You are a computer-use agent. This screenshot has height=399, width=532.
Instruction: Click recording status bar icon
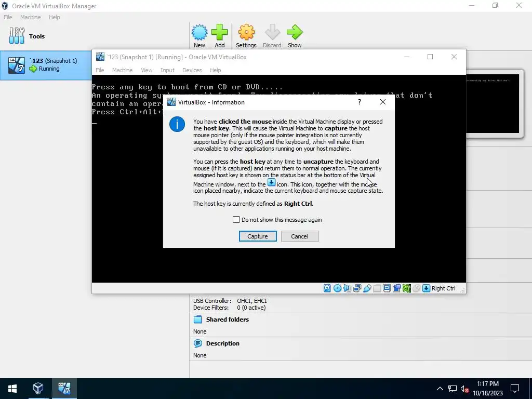click(x=396, y=288)
